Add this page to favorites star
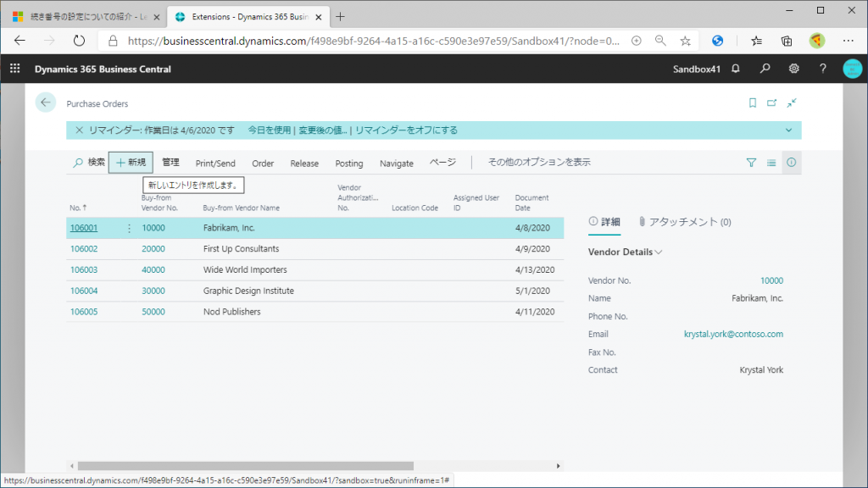Image resolution: width=868 pixels, height=488 pixels. pos(685,41)
